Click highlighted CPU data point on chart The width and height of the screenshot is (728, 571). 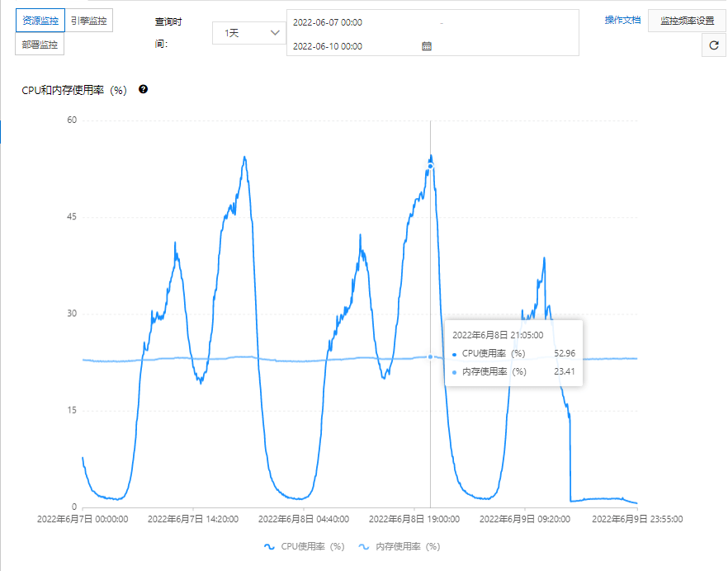(430, 166)
